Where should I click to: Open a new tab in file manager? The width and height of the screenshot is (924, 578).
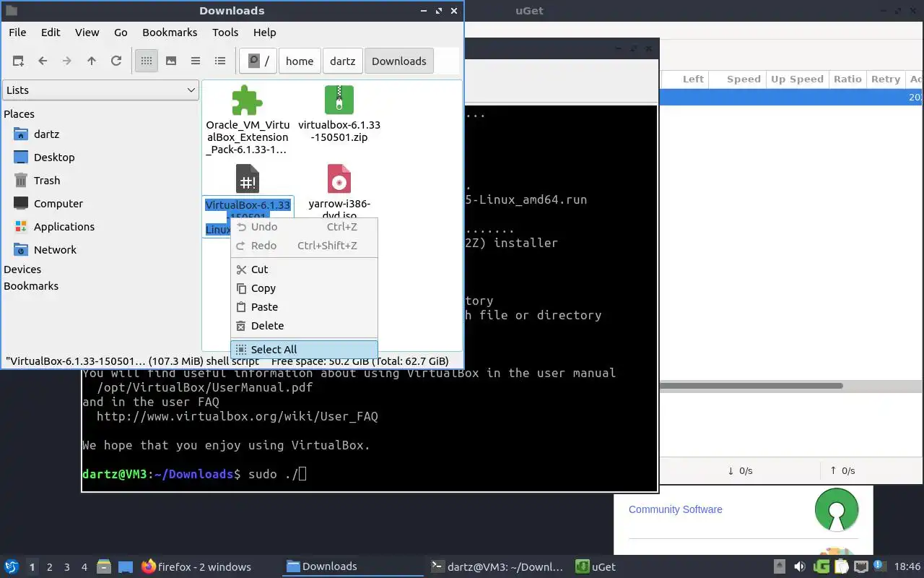[x=18, y=61]
